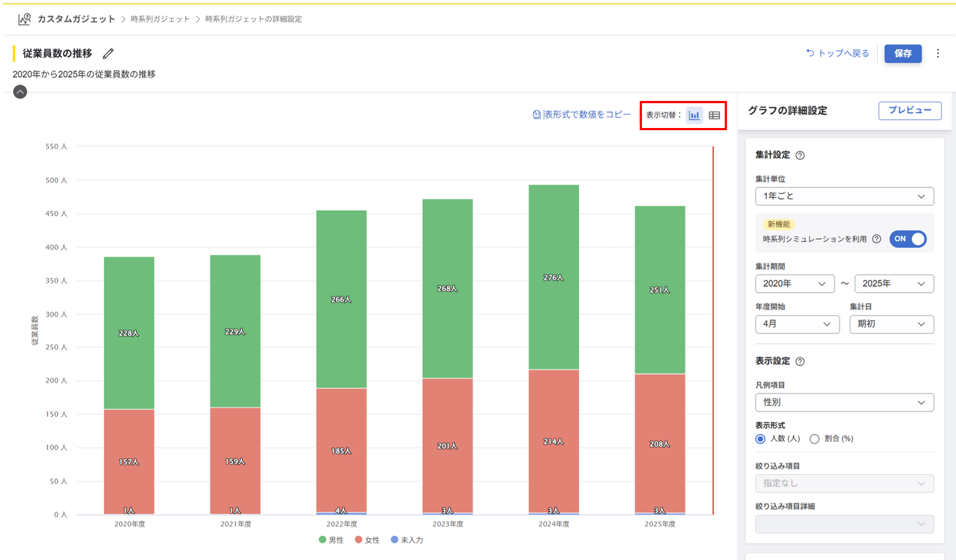956x560 pixels.
Task: Click help icon next to 集計設定
Action: coord(800,156)
